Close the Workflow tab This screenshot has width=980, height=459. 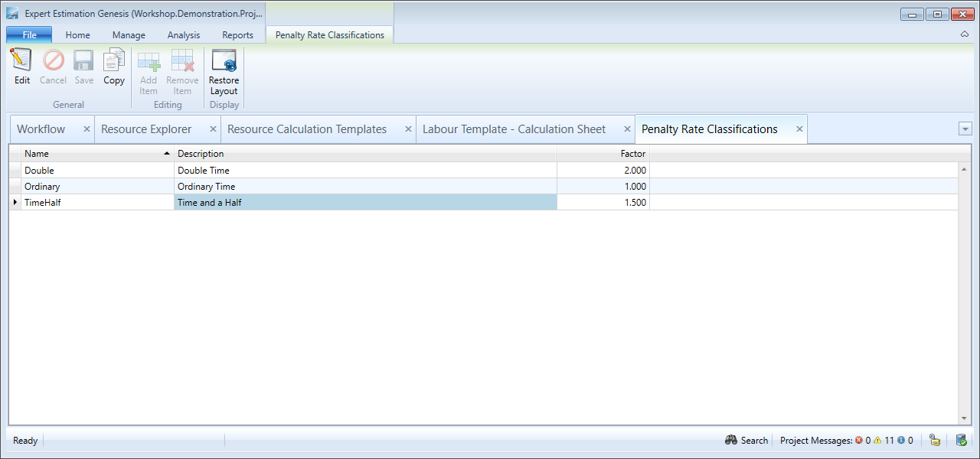click(87, 129)
